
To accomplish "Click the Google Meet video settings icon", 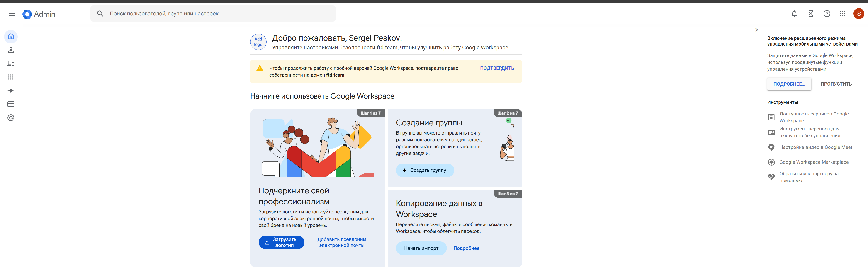I will pos(771,147).
